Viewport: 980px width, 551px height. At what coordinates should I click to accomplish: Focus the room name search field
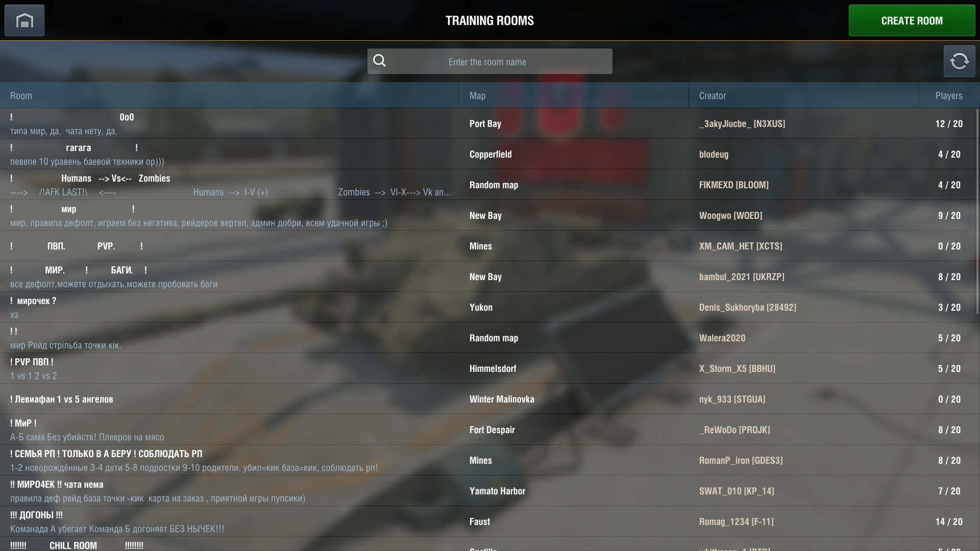pos(490,61)
